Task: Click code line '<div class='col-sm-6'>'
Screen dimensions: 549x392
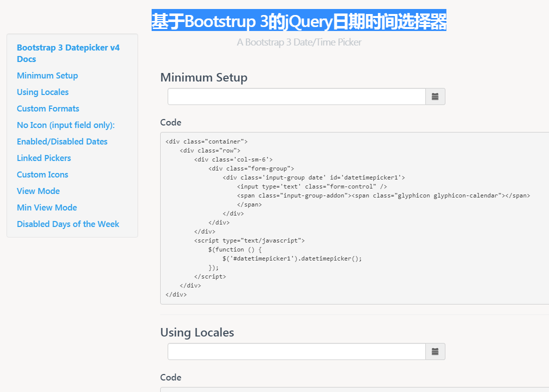Action: (x=233, y=159)
